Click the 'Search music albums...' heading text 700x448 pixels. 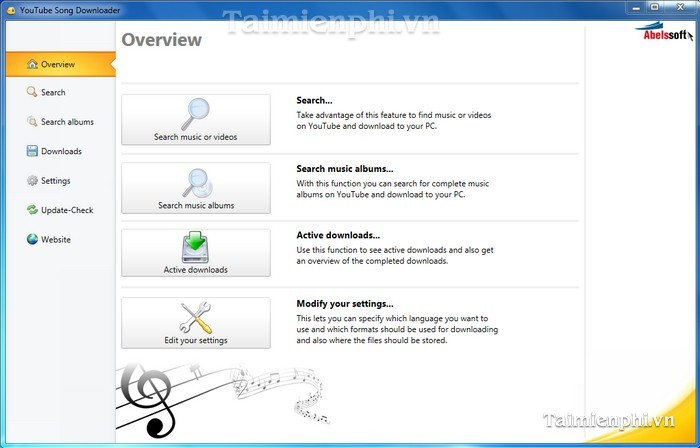[x=345, y=169]
